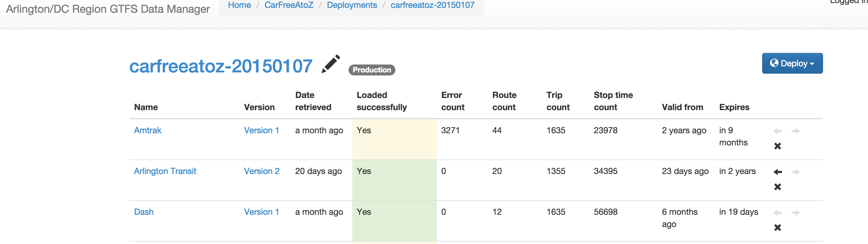
Task: Open Arlington Transit's Version 2 link
Action: pos(262,171)
